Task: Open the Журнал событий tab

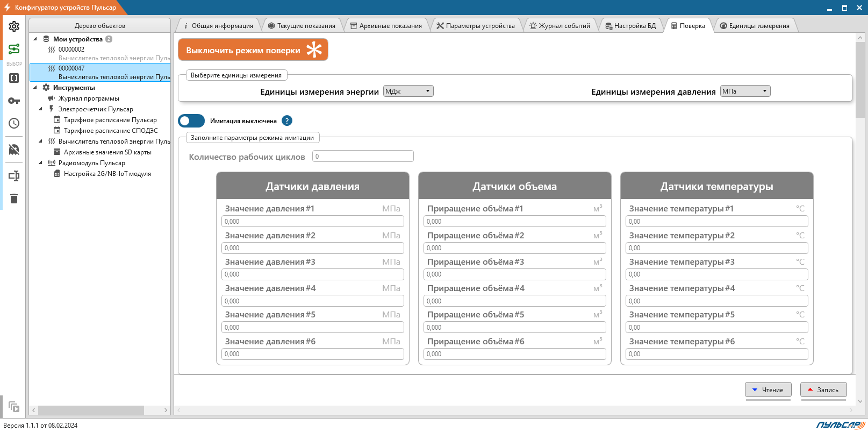Action: tap(560, 26)
